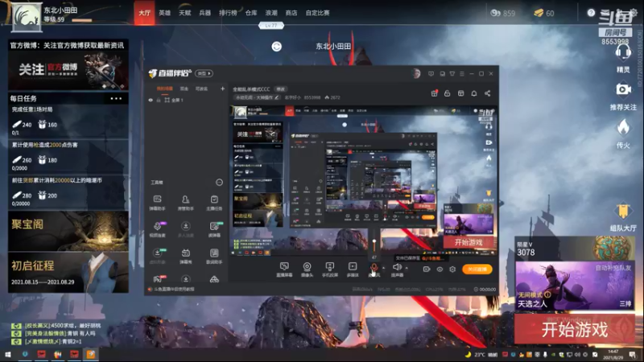Viewport: 644px width, 362px height.
Task: Open the 每日任务 three-dots menu
Action: 116,98
